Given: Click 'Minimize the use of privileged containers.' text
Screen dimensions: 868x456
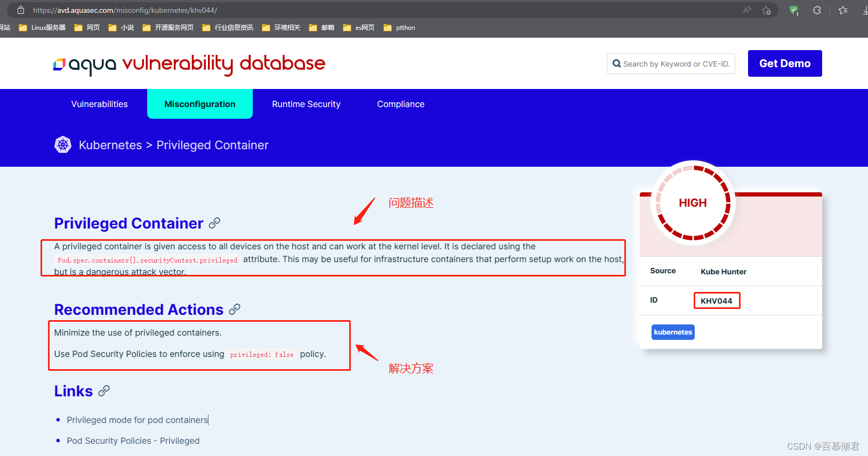Looking at the screenshot, I should point(138,332).
